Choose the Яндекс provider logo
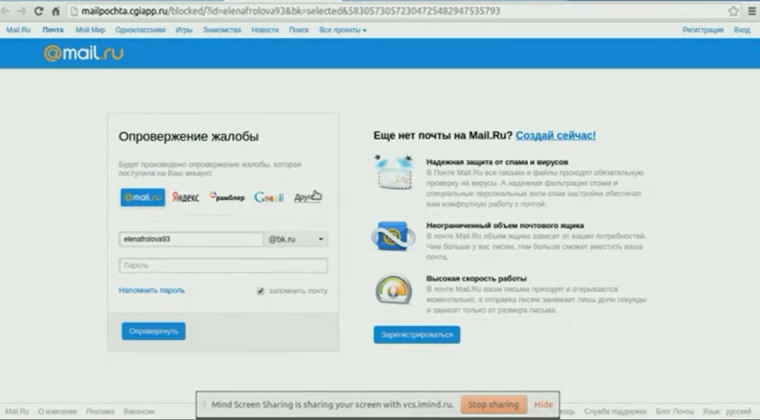The width and height of the screenshot is (760, 420). pos(185,197)
